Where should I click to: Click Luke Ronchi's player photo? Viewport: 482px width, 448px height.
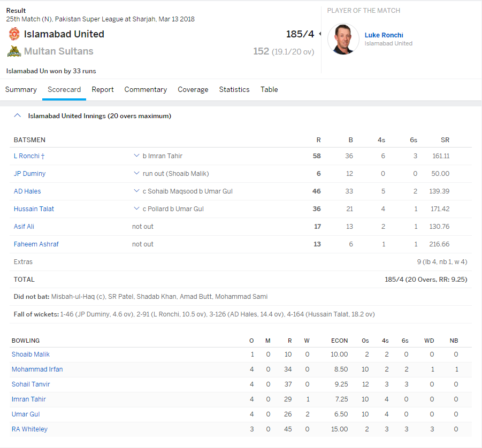pyautogui.click(x=343, y=39)
